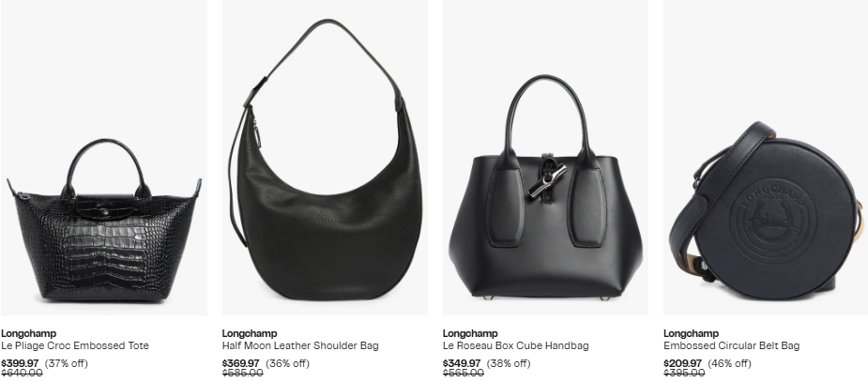Click the $349.97 sale price
Image resolution: width=868 pixels, height=382 pixels.
pos(462,363)
